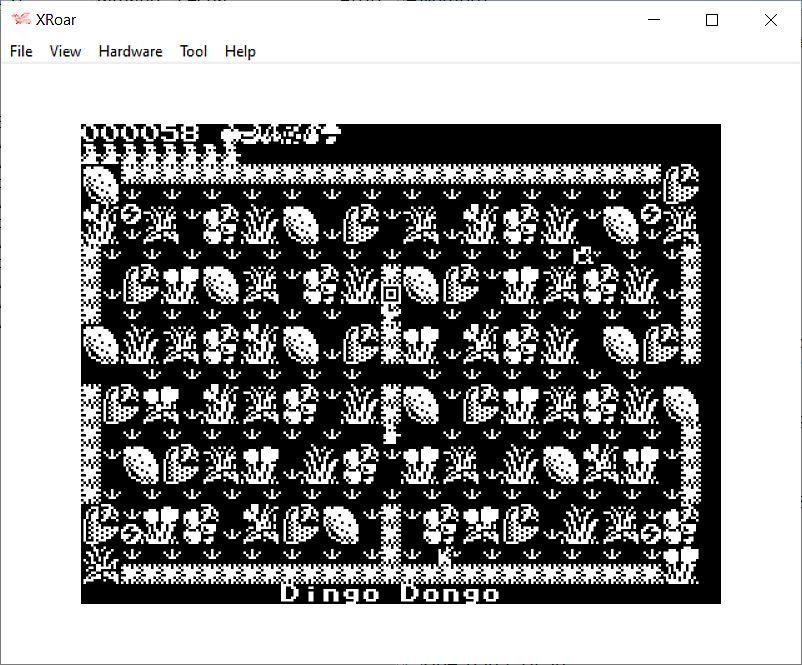This screenshot has height=665, width=802.
Task: Close the XRoar emulator window
Action: [x=770, y=20]
